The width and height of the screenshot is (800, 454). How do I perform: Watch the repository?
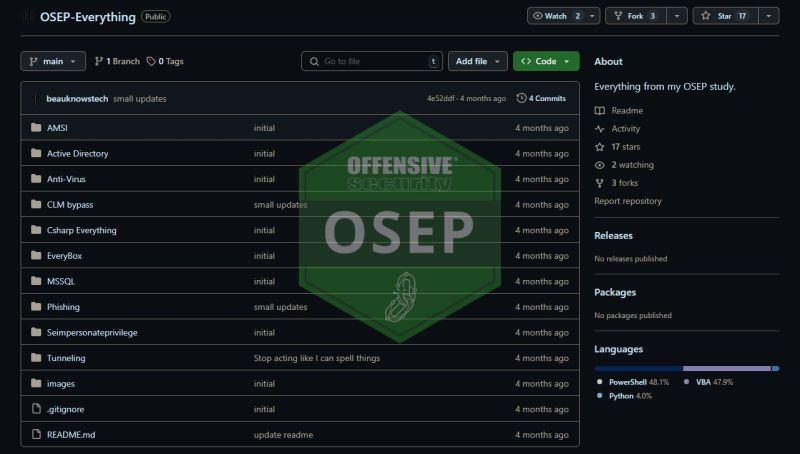tap(556, 16)
